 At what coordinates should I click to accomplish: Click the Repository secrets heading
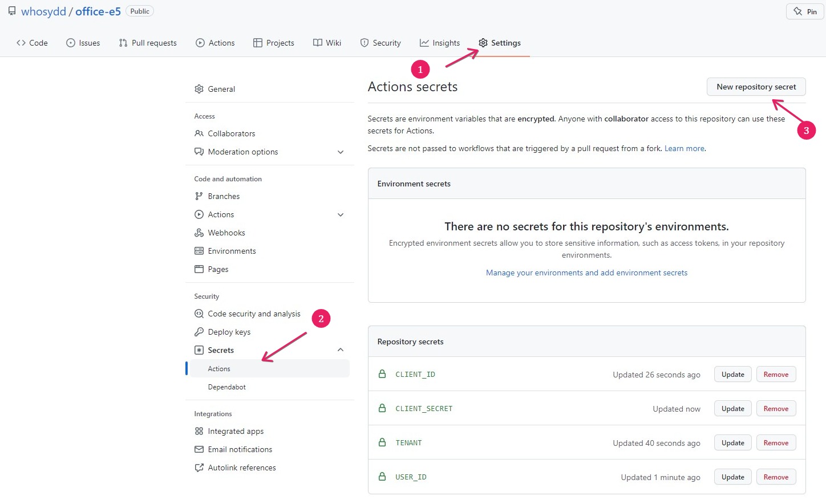(x=410, y=342)
